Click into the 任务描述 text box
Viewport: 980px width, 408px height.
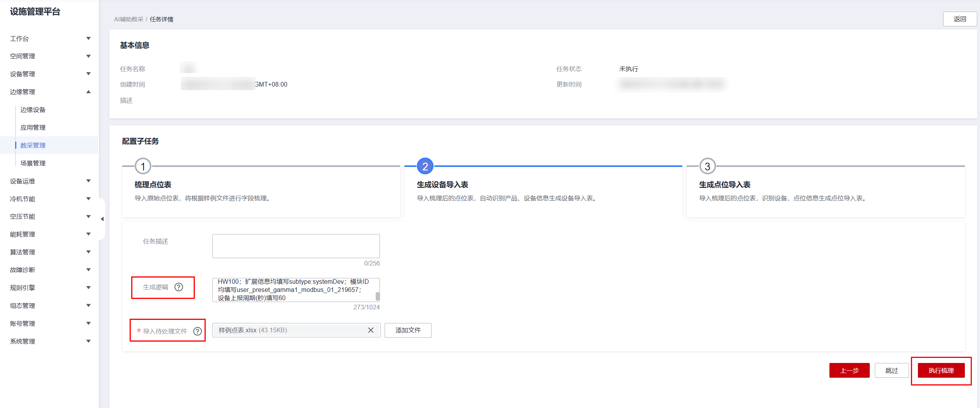click(296, 246)
